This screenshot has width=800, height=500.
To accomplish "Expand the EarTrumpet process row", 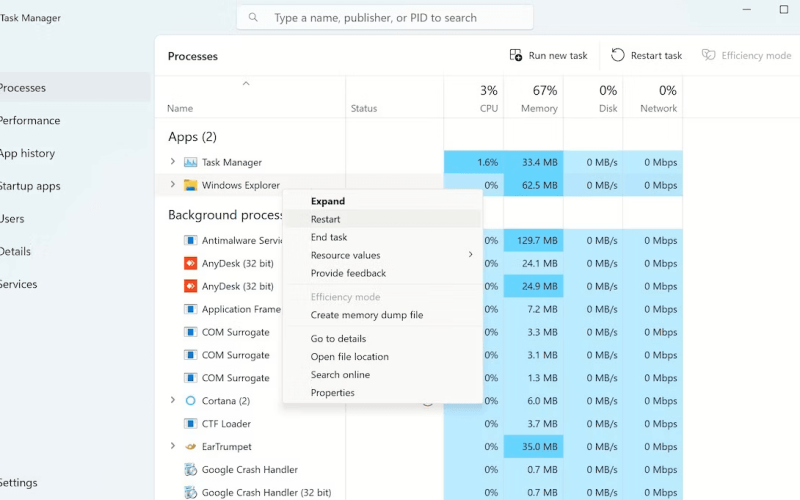I will click(172, 446).
